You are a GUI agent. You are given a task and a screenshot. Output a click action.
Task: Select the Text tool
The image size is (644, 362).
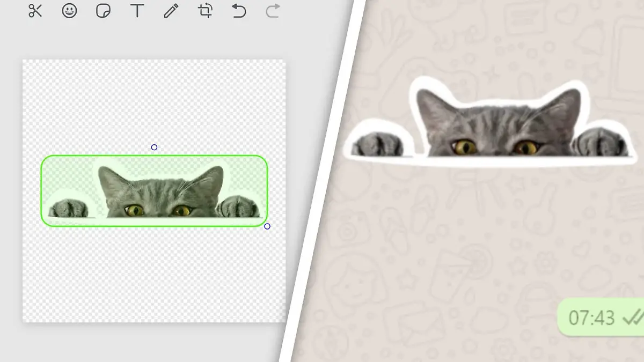tap(137, 11)
